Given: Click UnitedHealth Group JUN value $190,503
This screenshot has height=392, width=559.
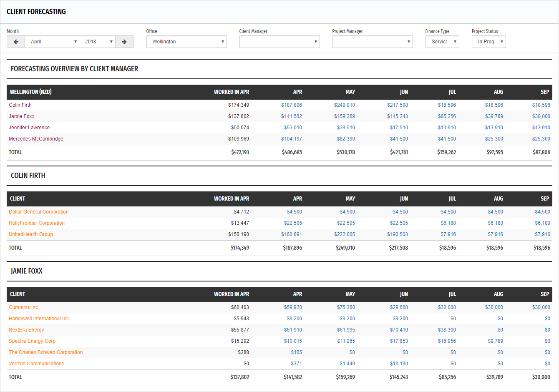Looking at the screenshot, I should pyautogui.click(x=398, y=234).
